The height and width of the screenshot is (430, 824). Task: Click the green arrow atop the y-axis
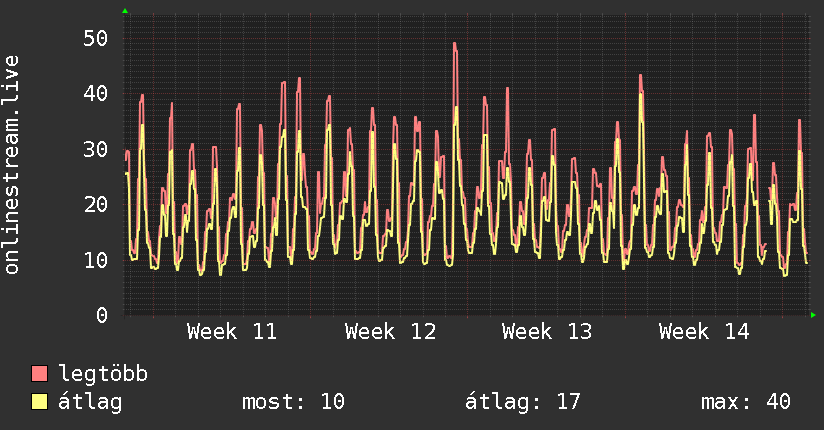click(125, 11)
